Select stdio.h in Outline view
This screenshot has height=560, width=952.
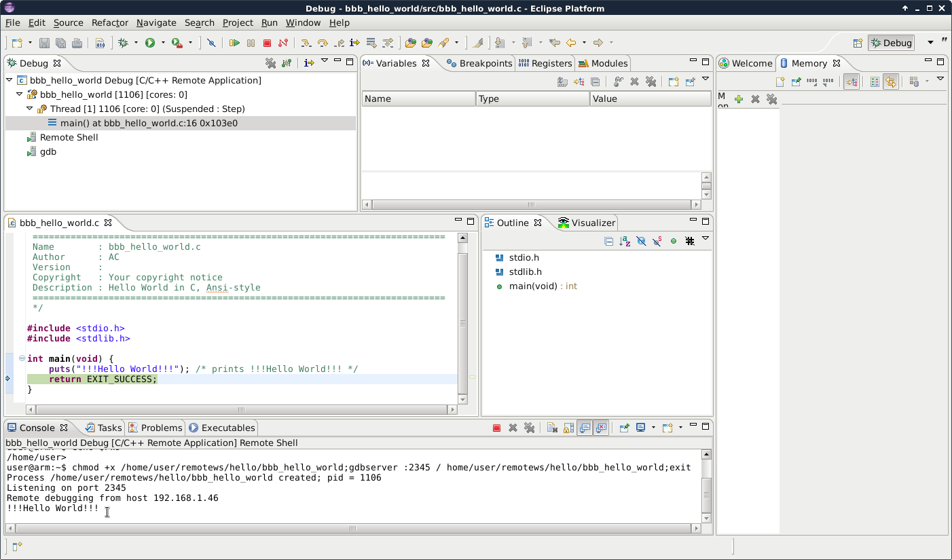point(524,257)
